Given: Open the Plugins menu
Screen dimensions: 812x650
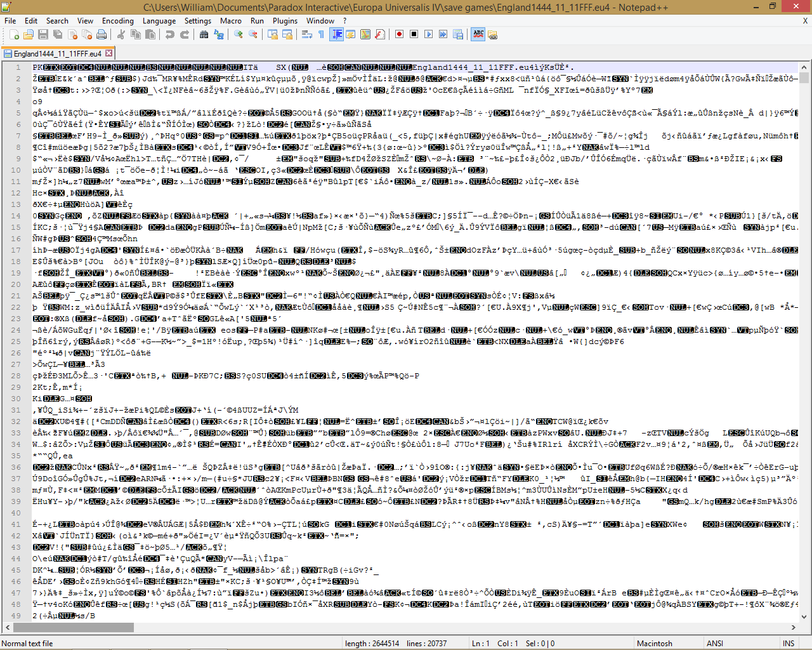Looking at the screenshot, I should point(285,21).
